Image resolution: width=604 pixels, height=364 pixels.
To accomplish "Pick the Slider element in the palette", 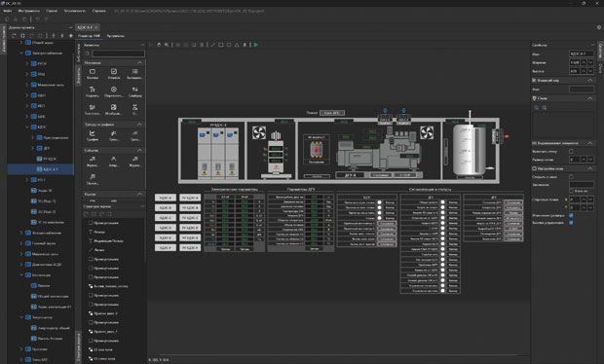I will (x=134, y=91).
